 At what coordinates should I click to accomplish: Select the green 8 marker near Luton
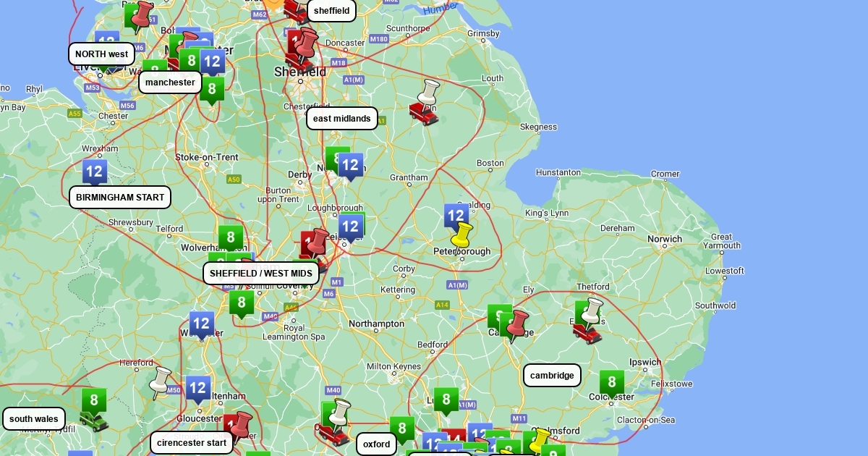pos(446,400)
